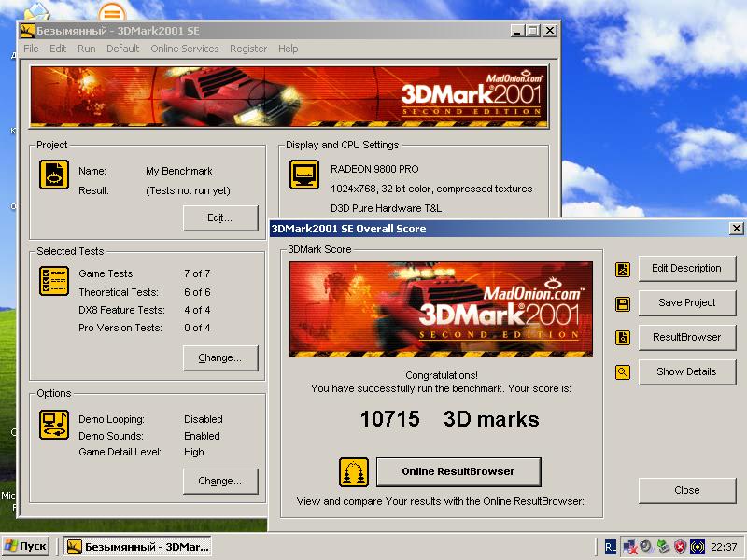Viewport: 747px width, 560px height.
Task: Click the DX8 Feature Tests "4 of 4" value
Action: [197, 310]
